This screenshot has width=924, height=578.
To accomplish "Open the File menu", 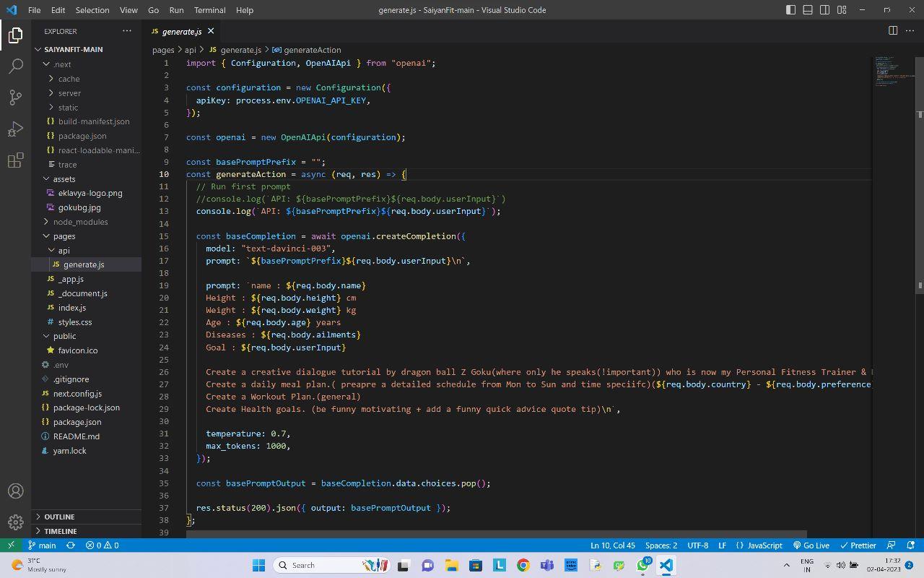I will coord(34,10).
